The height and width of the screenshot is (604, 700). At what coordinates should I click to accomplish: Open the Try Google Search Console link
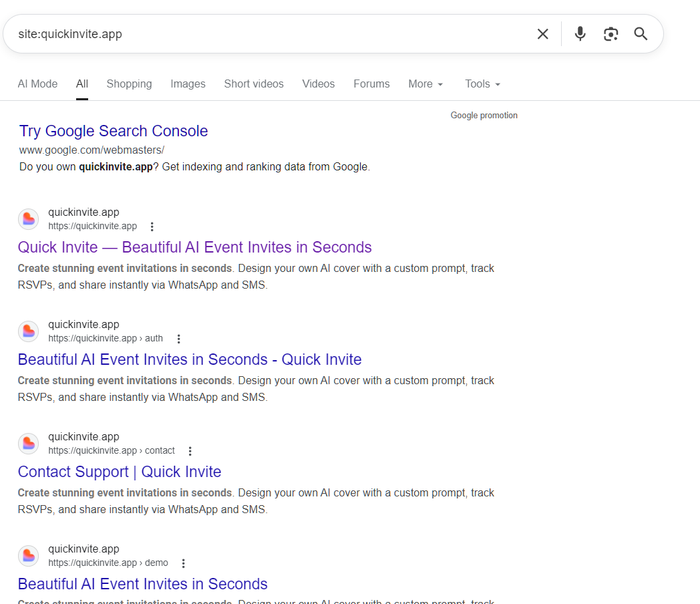point(114,131)
